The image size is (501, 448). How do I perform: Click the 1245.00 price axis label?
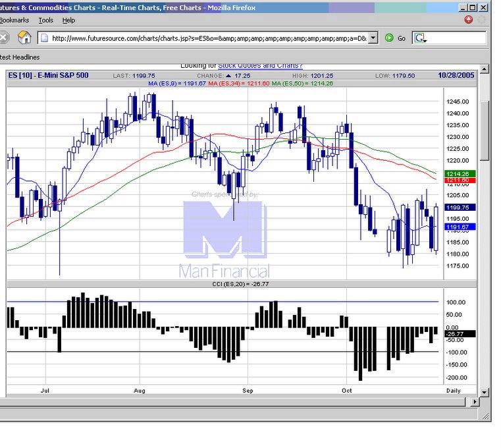(458, 101)
